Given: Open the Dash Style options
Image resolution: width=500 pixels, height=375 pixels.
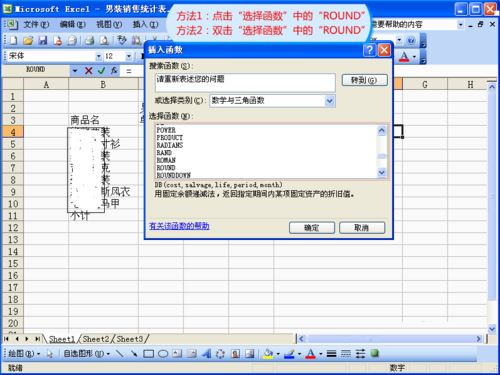Looking at the screenshot, I should 346,354.
